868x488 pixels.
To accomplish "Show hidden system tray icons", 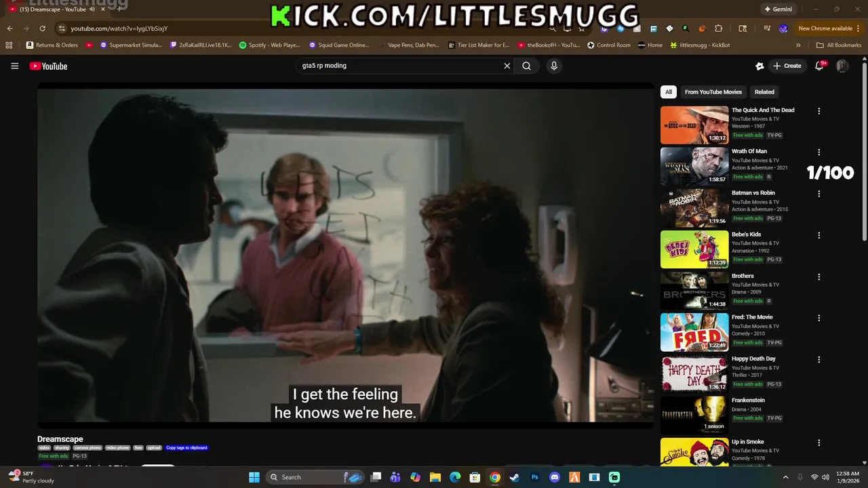I will click(x=786, y=477).
